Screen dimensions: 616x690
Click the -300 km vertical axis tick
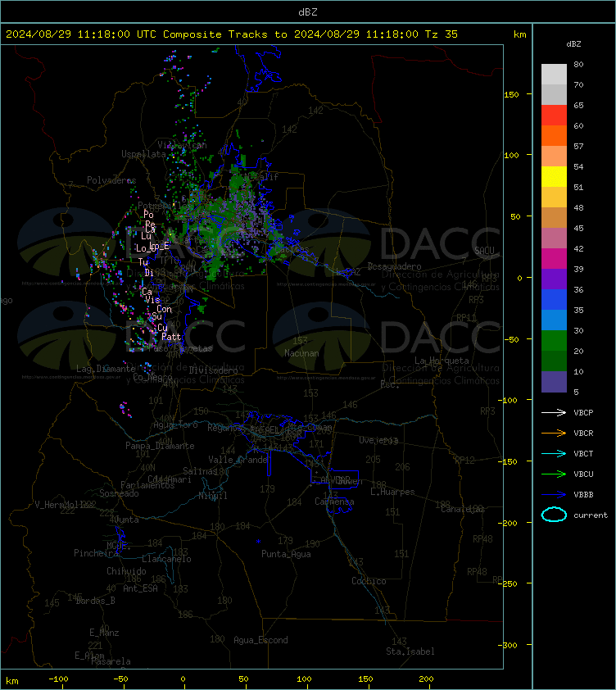(508, 645)
